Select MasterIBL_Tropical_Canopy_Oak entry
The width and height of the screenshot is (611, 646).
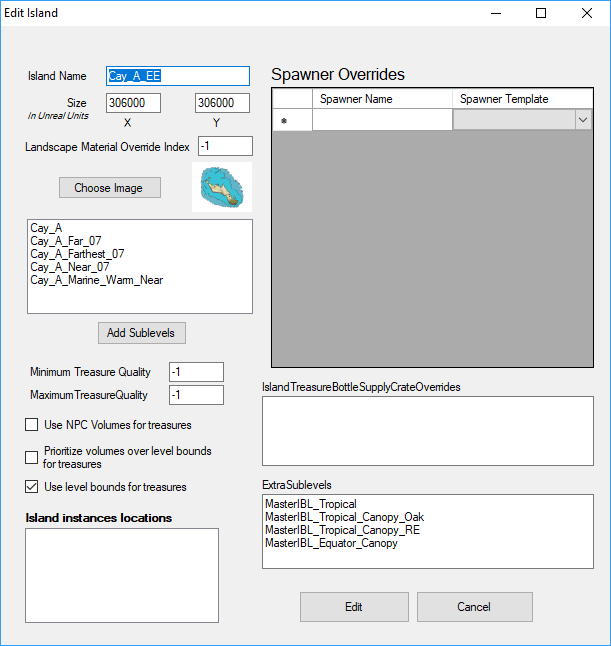pos(344,517)
